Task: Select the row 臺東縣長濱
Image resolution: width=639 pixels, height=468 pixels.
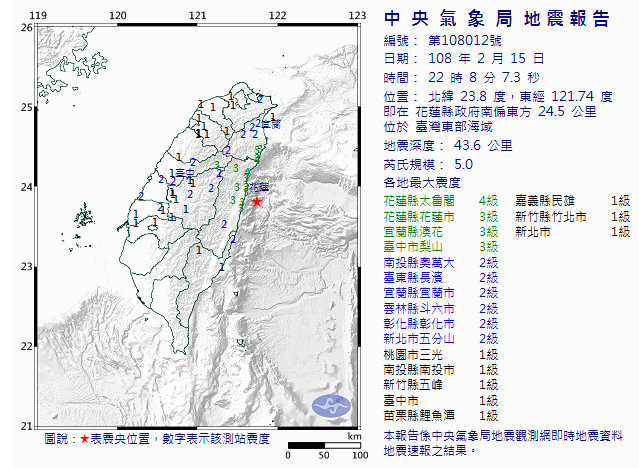Action: tap(441, 278)
